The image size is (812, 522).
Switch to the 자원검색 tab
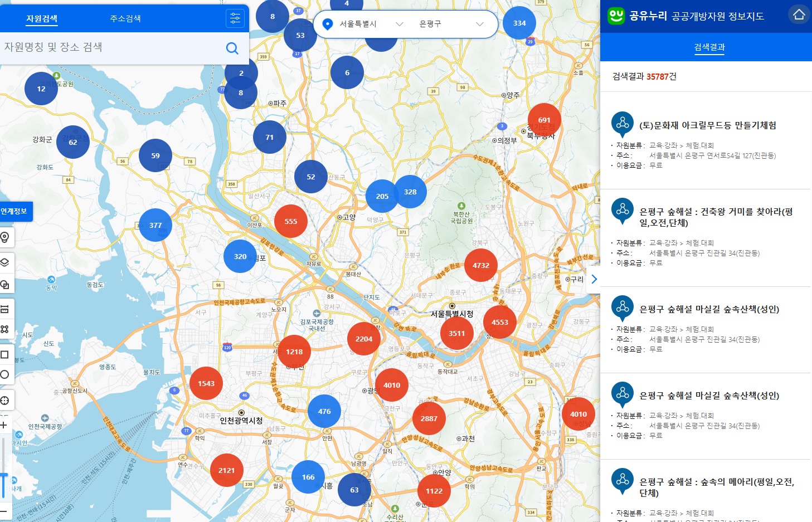coord(42,19)
